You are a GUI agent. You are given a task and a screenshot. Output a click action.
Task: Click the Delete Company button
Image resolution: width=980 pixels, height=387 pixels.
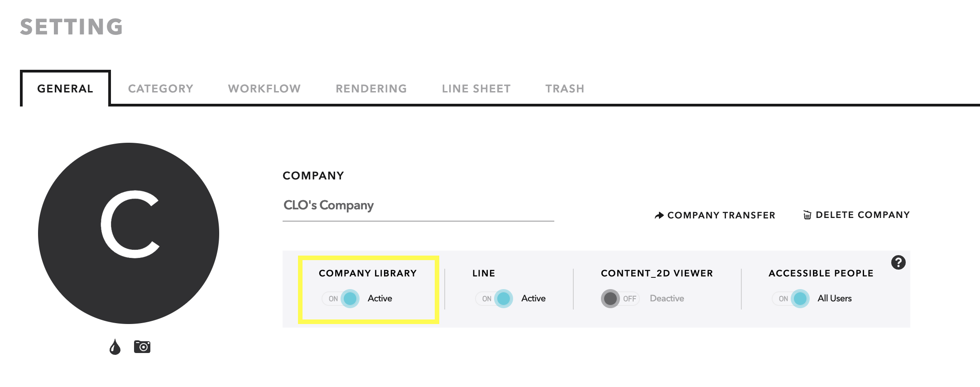856,215
